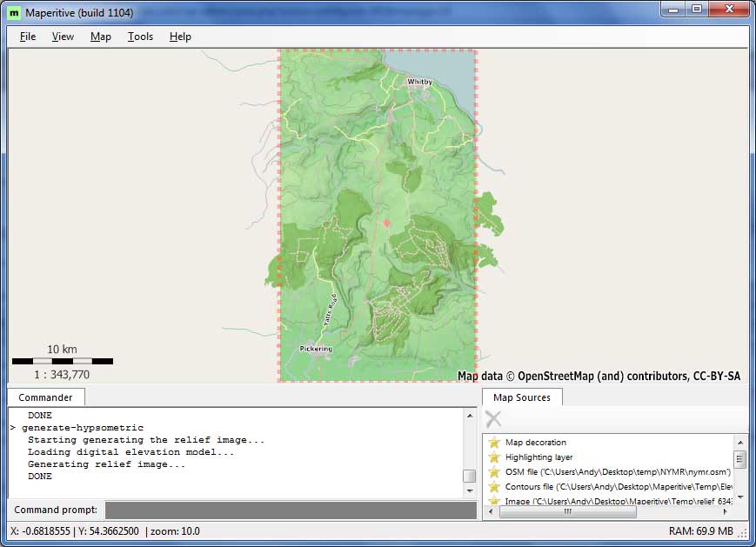Select the Image relief source row
The image size is (756, 547).
tap(619, 501)
